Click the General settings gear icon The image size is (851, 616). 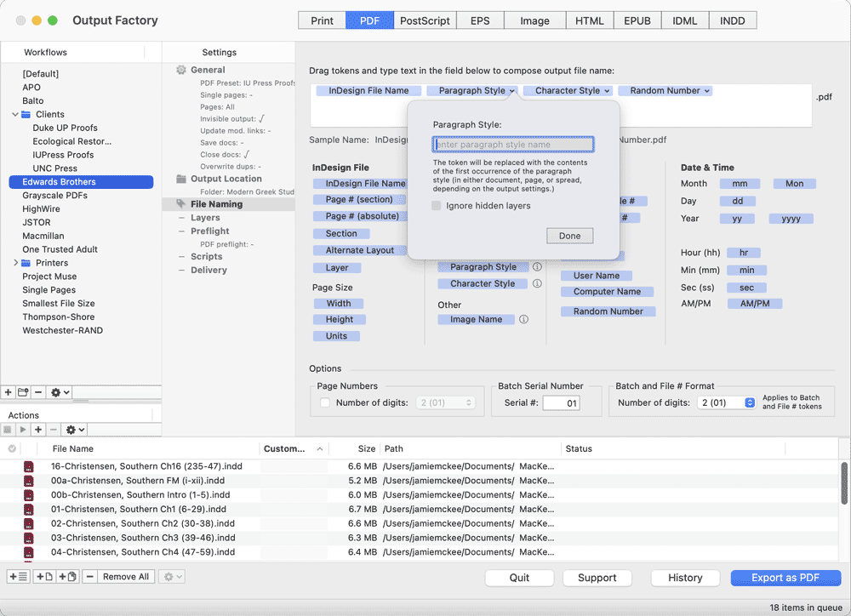(181, 70)
